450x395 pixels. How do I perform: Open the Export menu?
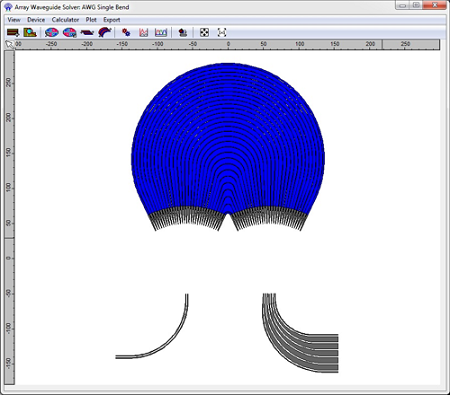[112, 20]
